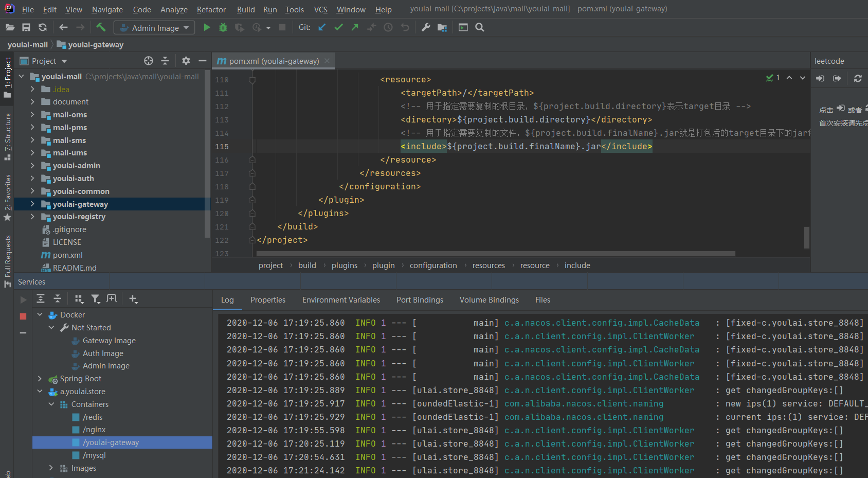Collapse the Docker node in Services

pos(40,315)
